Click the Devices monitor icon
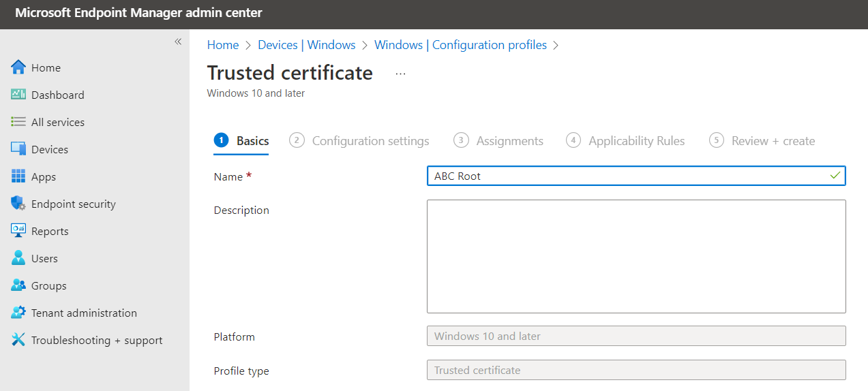Viewport: 868px width, 391px height. tap(18, 149)
